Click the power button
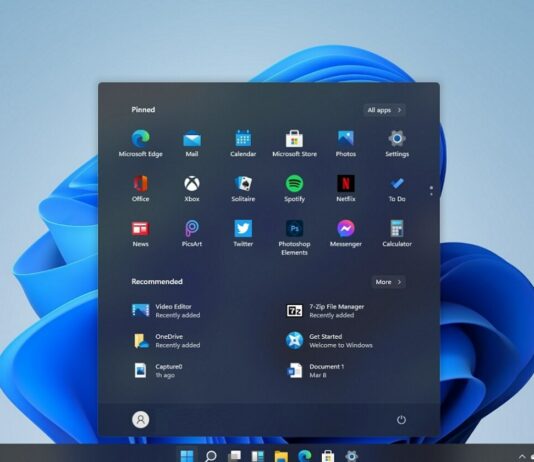The height and width of the screenshot is (462, 534). pyautogui.click(x=401, y=419)
